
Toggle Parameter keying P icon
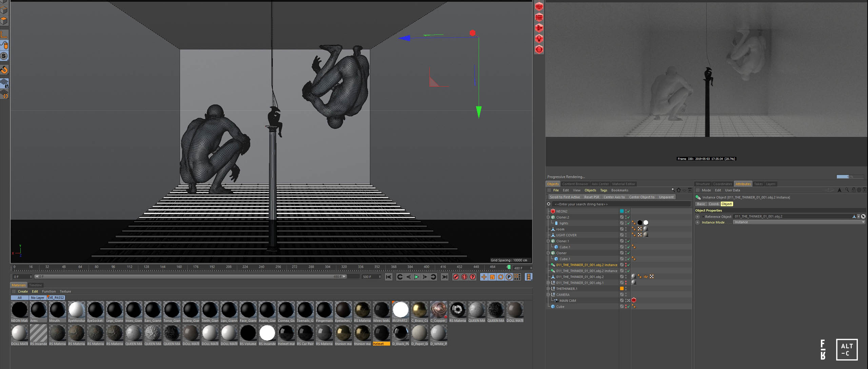[x=509, y=277]
